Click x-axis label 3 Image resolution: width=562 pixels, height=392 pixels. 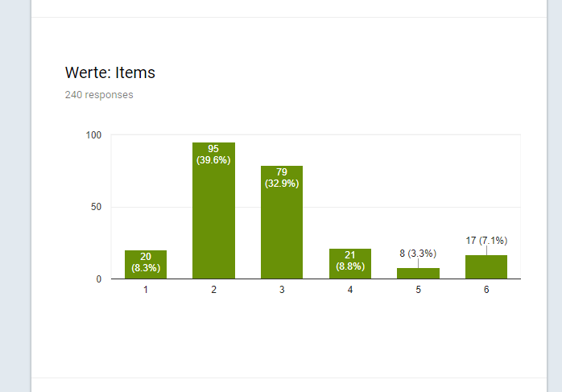pyautogui.click(x=282, y=290)
